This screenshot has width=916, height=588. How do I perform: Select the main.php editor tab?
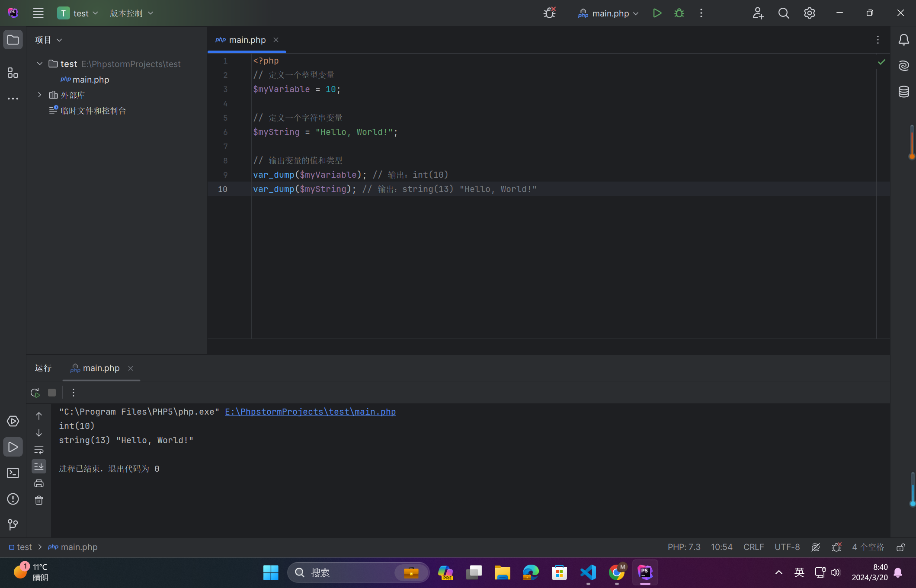(247, 40)
